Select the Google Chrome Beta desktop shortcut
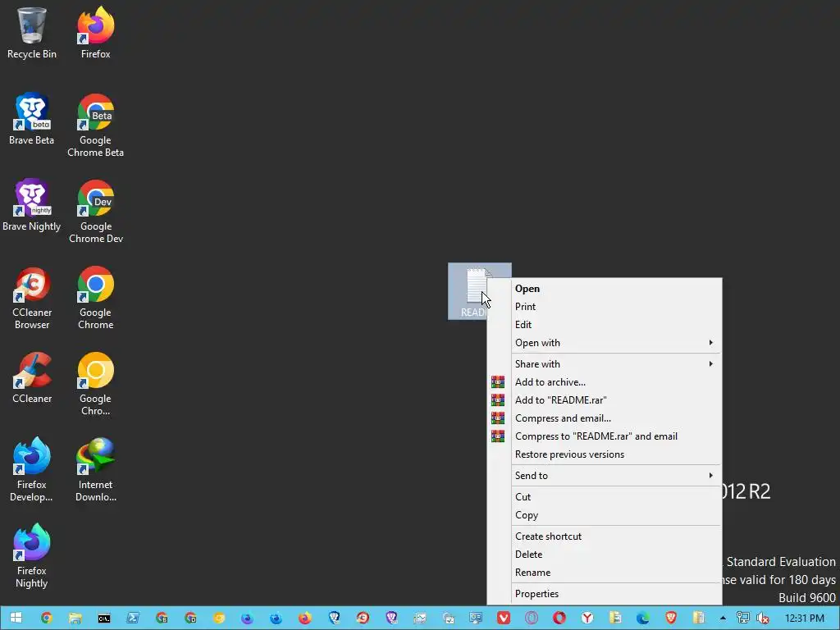 click(95, 126)
